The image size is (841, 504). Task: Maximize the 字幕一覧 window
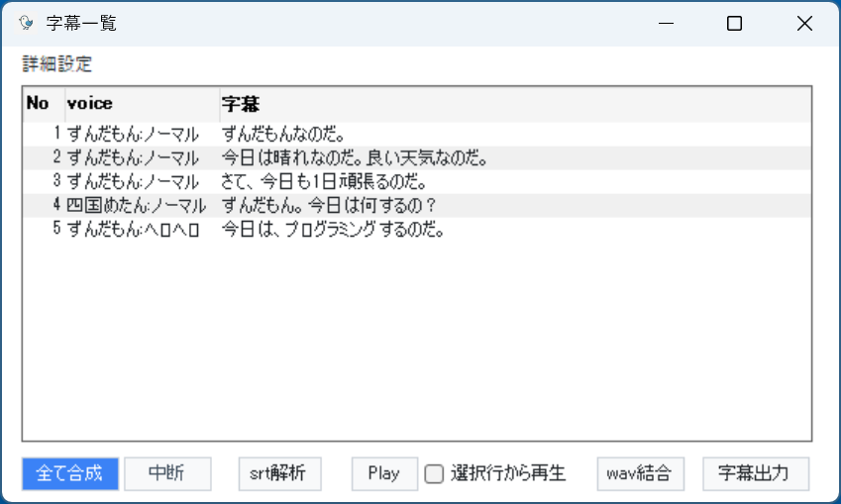click(x=734, y=24)
